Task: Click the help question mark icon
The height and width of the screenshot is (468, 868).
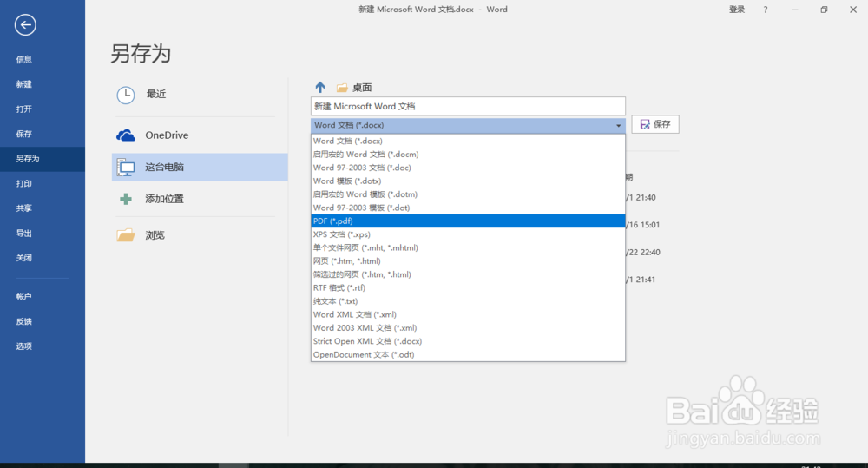Action: pos(766,10)
